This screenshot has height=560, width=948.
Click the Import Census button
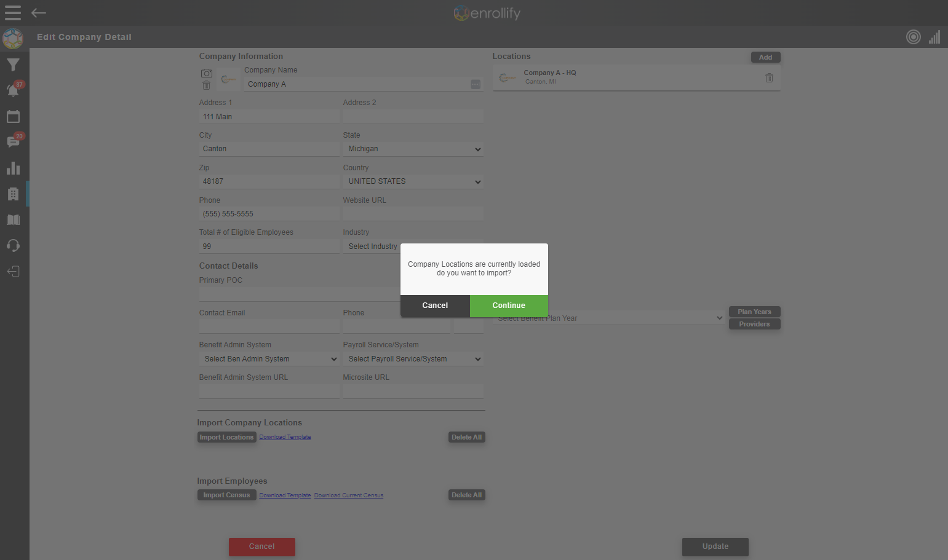pyautogui.click(x=226, y=495)
